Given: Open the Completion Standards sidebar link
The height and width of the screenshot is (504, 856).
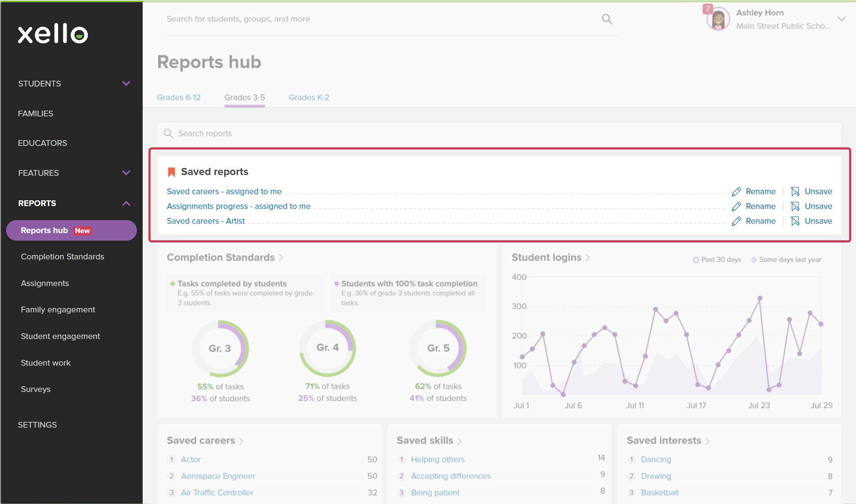Looking at the screenshot, I should coord(62,257).
